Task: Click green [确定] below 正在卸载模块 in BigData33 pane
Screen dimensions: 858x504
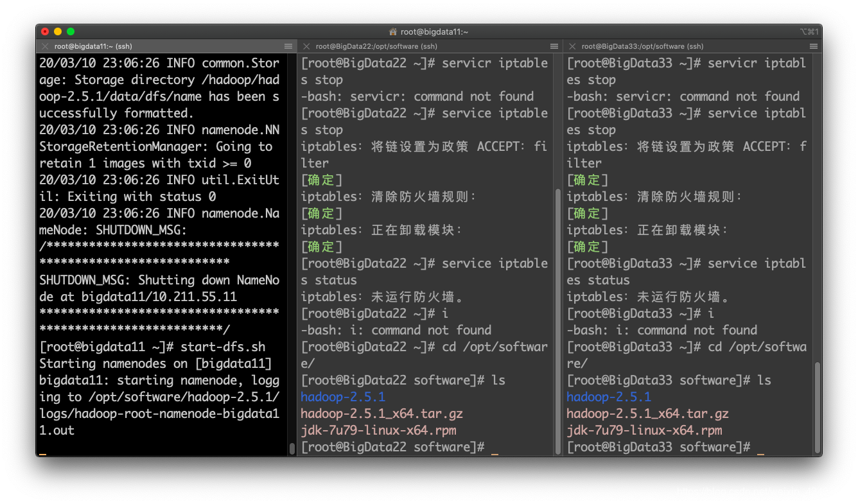Action: click(x=588, y=247)
